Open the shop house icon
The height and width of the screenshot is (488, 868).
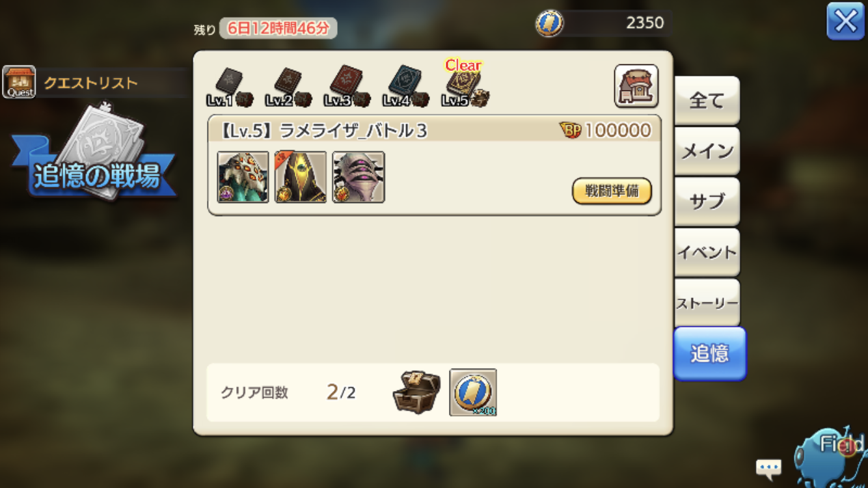[636, 86]
